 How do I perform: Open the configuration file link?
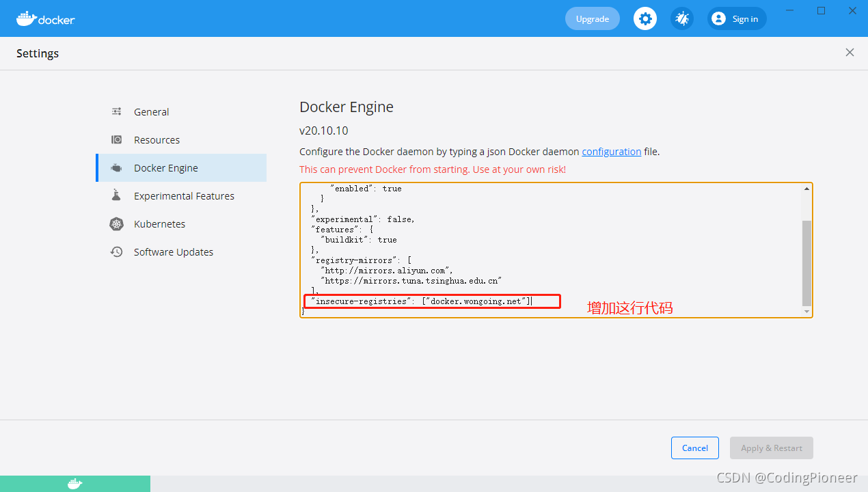pos(612,152)
